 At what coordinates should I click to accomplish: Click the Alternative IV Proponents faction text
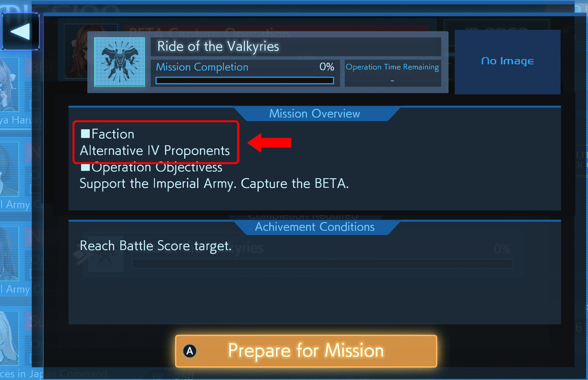click(x=155, y=151)
